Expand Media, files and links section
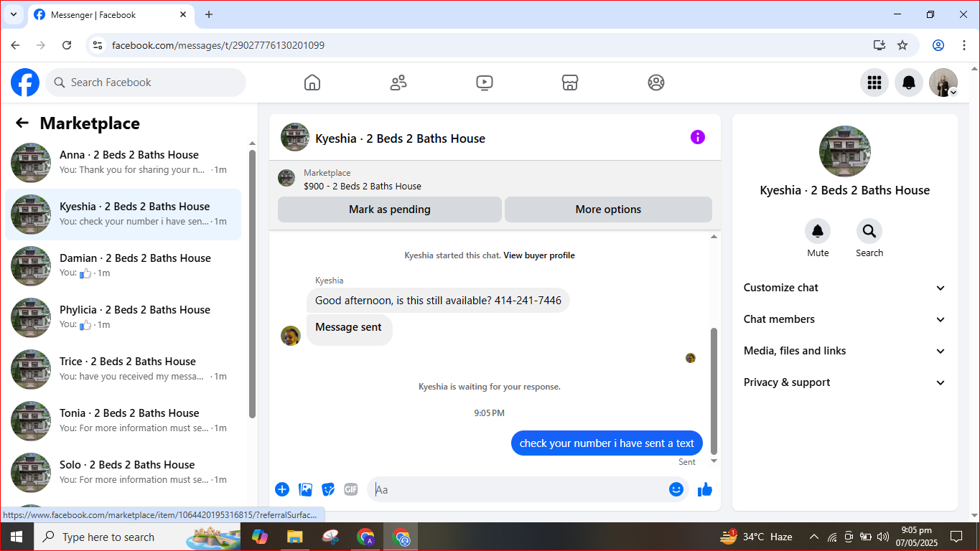This screenshot has width=980, height=551. (845, 351)
